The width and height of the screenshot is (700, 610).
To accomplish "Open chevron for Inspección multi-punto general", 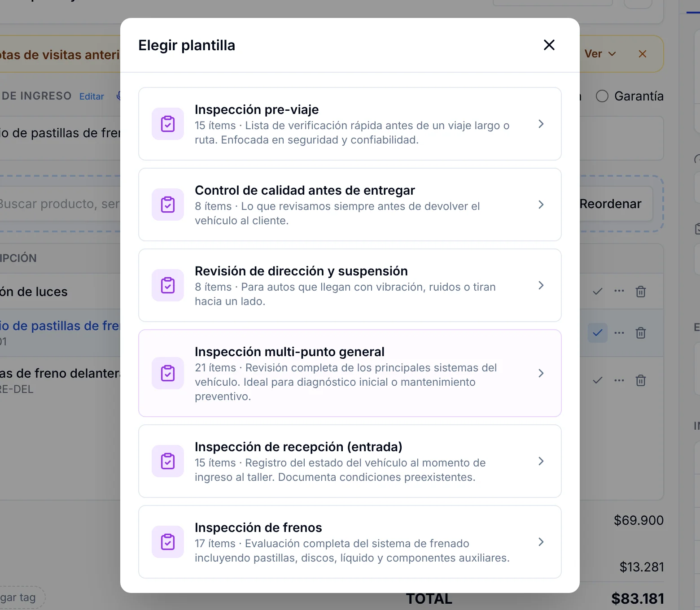I will pyautogui.click(x=541, y=373).
